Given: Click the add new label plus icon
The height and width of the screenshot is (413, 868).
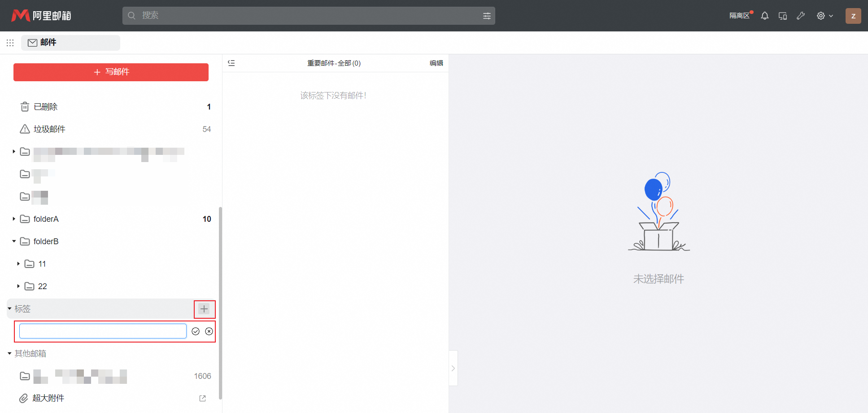Looking at the screenshot, I should point(204,309).
